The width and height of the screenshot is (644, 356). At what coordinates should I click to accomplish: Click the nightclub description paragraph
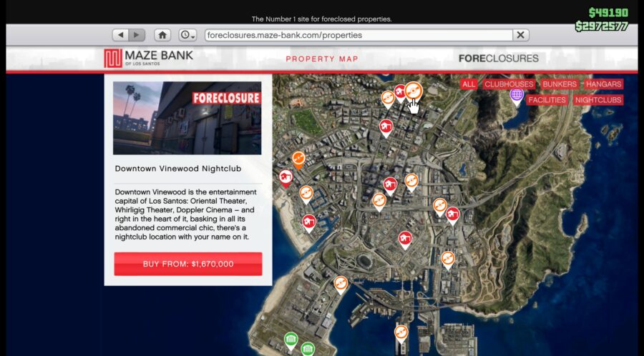click(185, 214)
